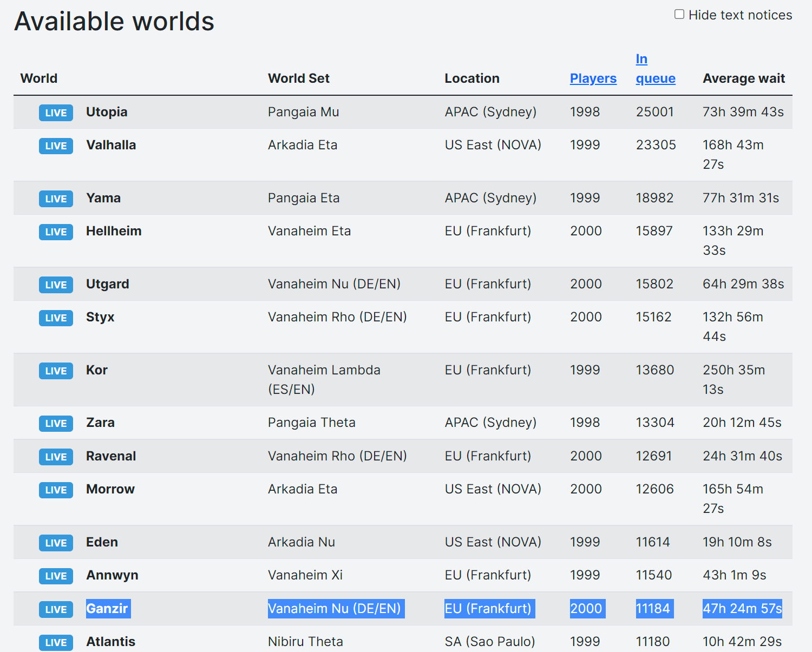Click Valhalla's queue count 23305

point(656,145)
